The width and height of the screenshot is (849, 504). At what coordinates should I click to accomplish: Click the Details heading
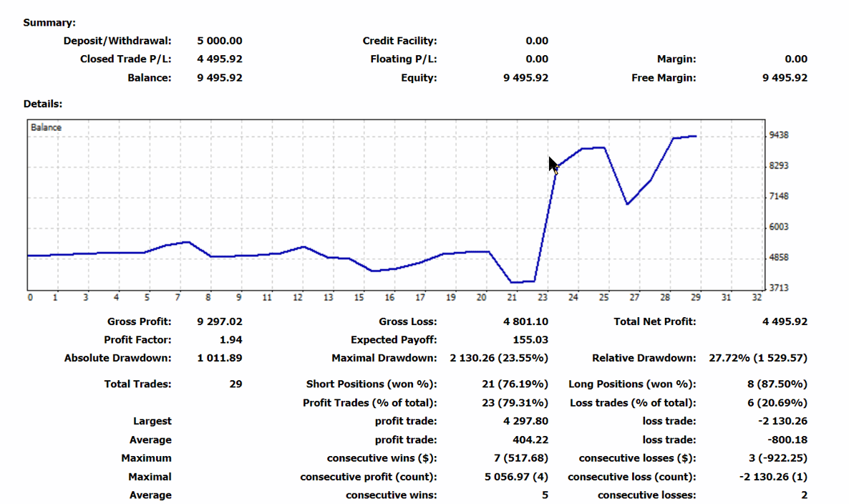pyautogui.click(x=43, y=104)
